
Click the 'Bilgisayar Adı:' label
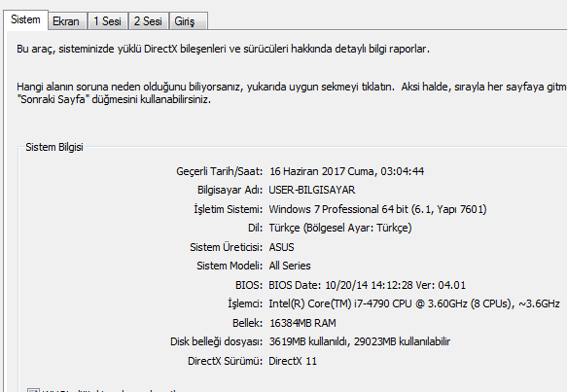230,190
